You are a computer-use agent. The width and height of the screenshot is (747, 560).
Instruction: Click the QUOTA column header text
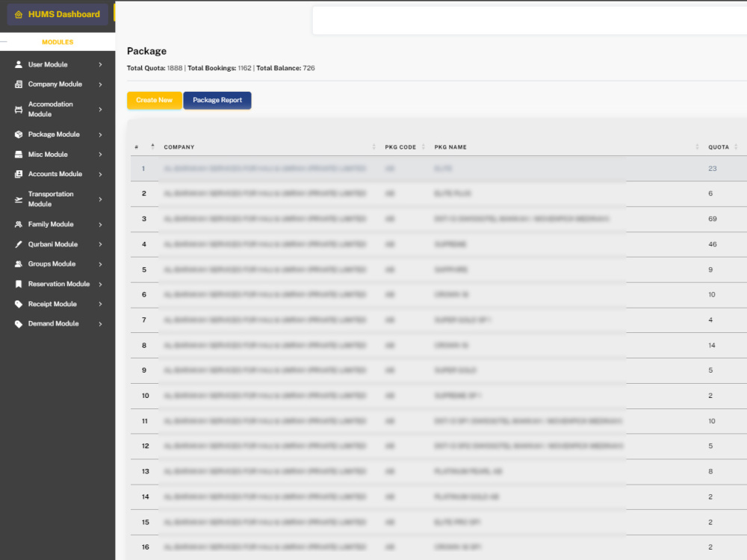pos(719,147)
